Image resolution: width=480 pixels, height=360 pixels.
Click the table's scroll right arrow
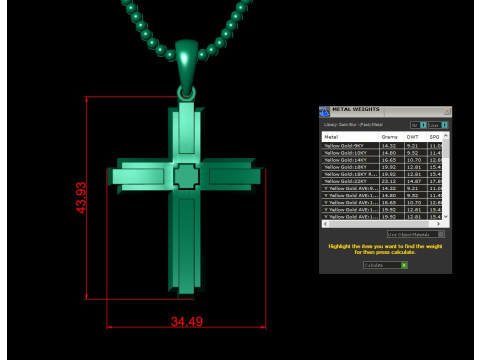438,224
